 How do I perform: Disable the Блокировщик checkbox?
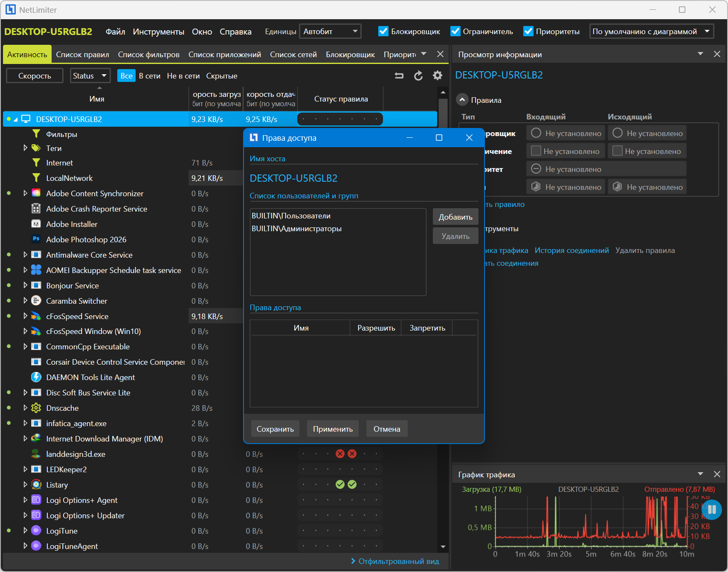click(x=383, y=32)
